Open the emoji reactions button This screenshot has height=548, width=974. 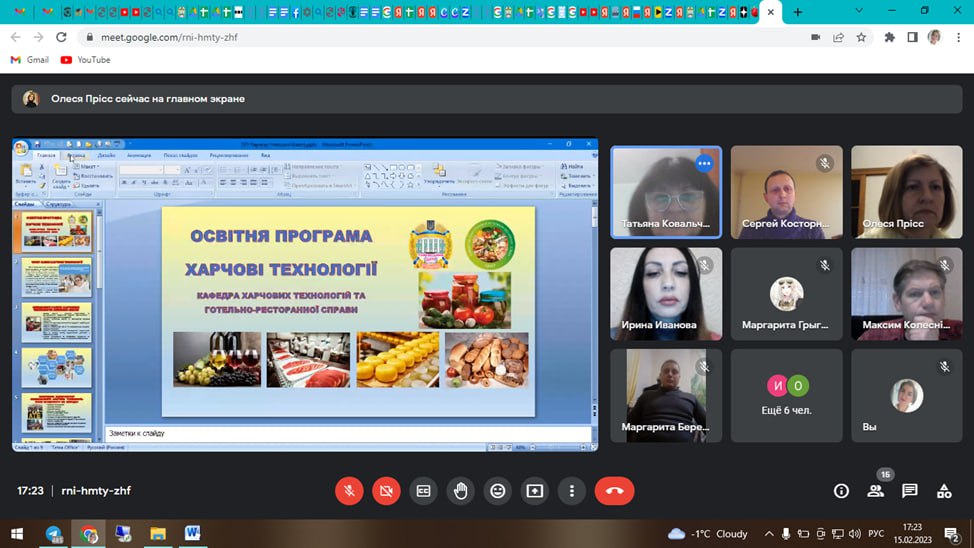(498, 491)
